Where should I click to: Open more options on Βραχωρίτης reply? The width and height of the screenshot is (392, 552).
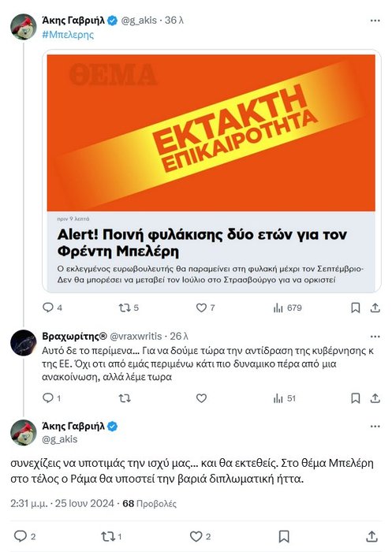pyautogui.click(x=375, y=337)
